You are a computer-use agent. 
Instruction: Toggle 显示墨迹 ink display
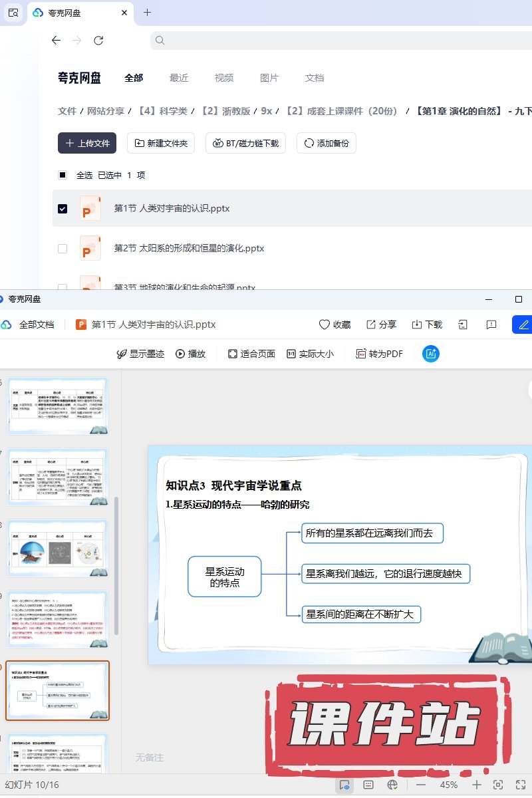(140, 354)
